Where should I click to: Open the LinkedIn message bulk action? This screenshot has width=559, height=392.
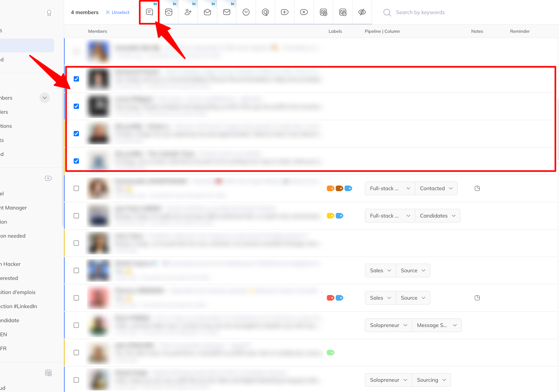pyautogui.click(x=150, y=12)
